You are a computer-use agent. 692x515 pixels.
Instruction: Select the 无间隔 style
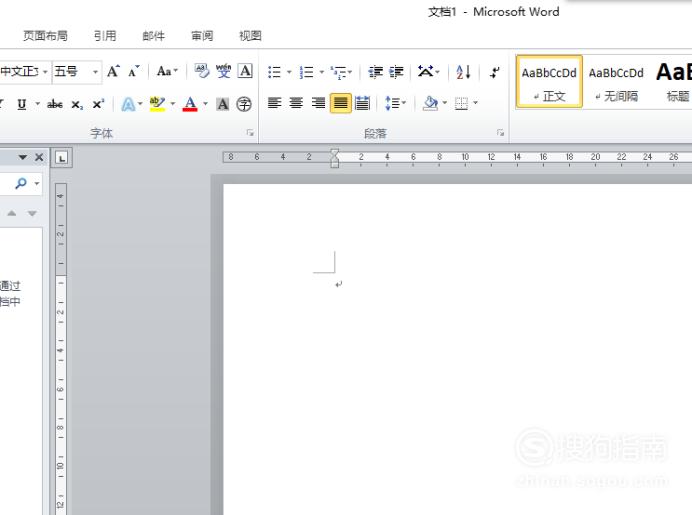616,82
